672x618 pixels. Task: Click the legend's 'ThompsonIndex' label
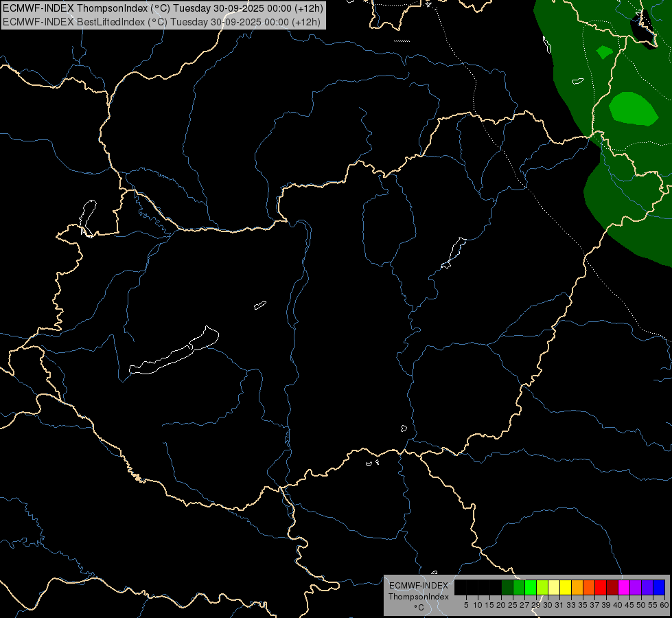pyautogui.click(x=419, y=597)
